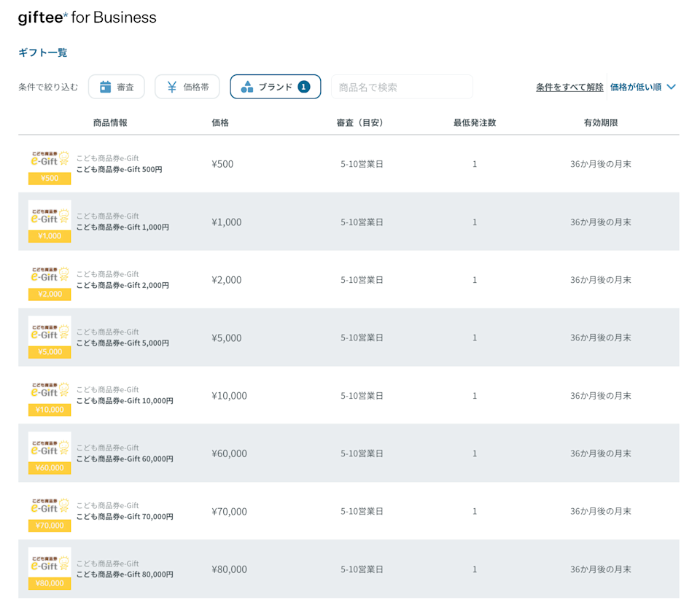Click the giftee for Business logo
This screenshot has height=608, width=700.
coord(87,17)
